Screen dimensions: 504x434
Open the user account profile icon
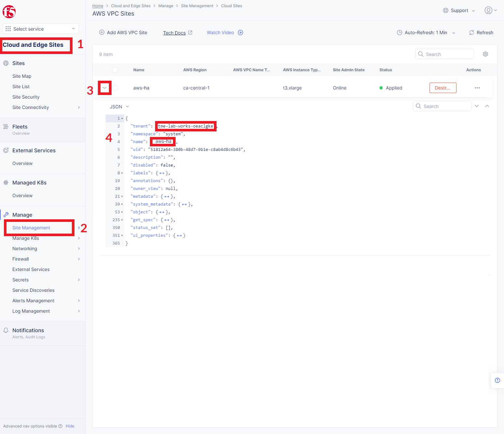(488, 10)
